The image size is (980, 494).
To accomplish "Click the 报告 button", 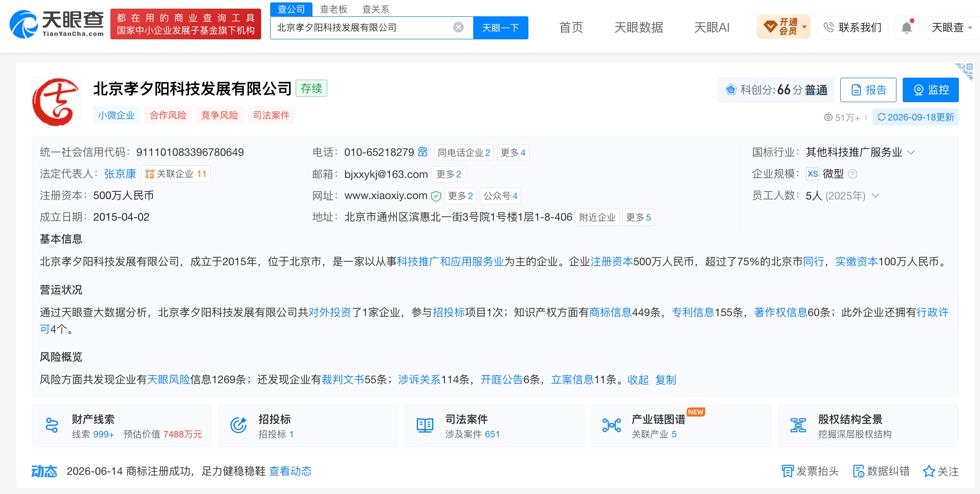I will point(868,90).
